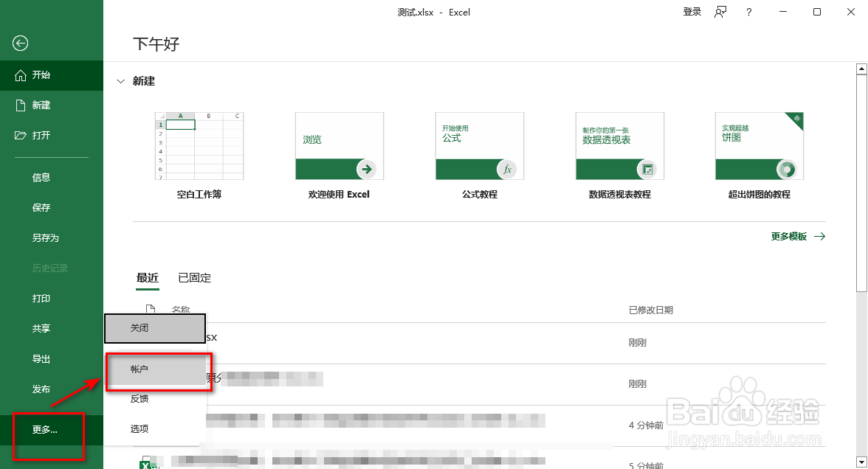Open 信息 in the sidebar

click(x=52, y=178)
